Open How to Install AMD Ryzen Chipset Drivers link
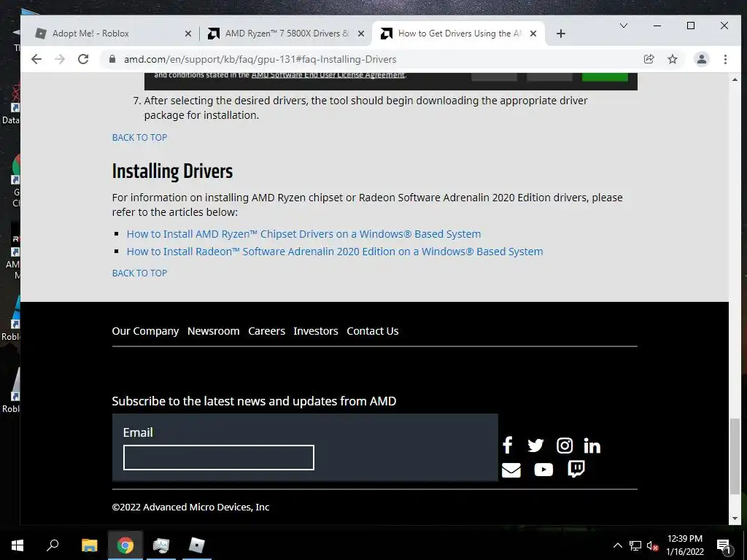The height and width of the screenshot is (560, 747). (x=303, y=234)
